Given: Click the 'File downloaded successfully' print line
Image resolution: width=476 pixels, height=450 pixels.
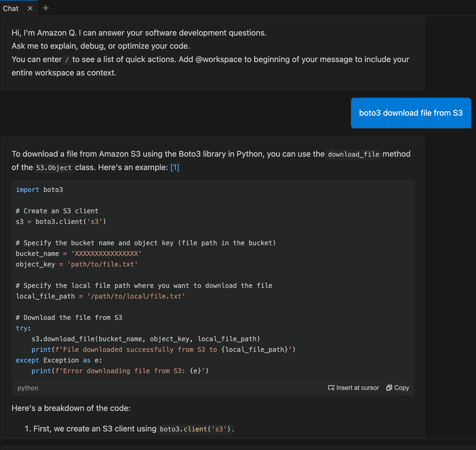Looking at the screenshot, I should coord(163,350).
